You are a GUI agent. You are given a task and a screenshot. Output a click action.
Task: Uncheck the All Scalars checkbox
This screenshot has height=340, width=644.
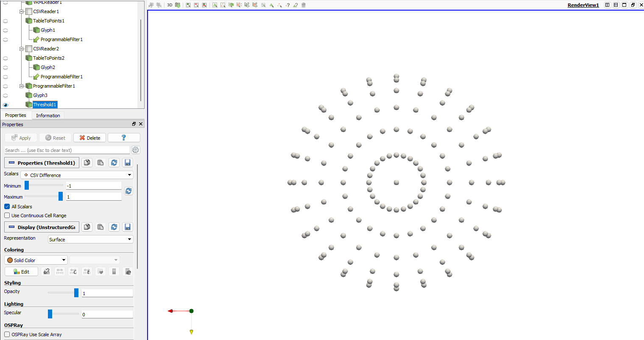coord(7,207)
